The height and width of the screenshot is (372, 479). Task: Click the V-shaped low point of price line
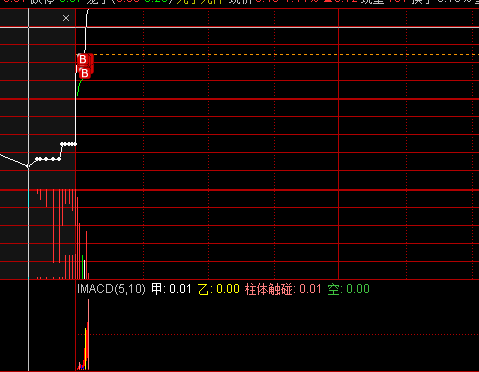coord(28,166)
